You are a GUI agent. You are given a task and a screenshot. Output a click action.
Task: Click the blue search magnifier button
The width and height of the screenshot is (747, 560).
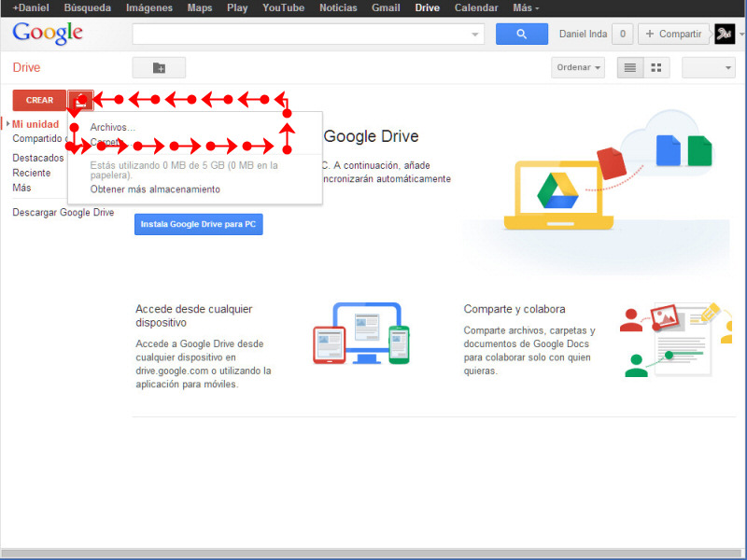[522, 34]
